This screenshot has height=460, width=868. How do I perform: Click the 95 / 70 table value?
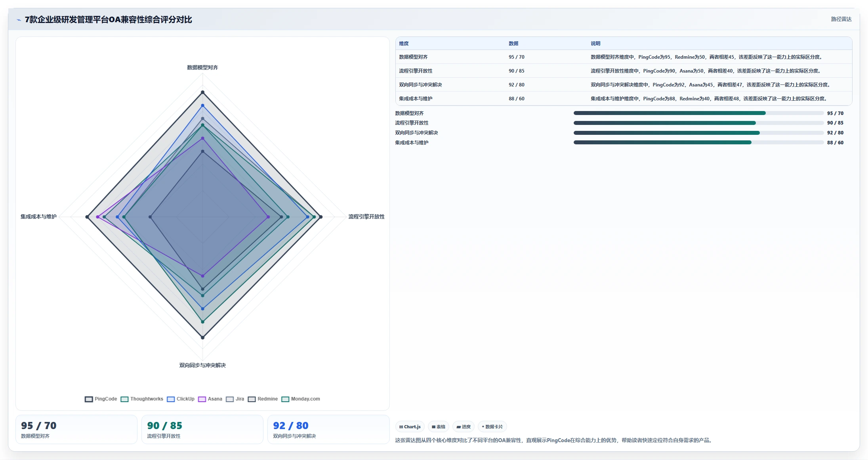[x=517, y=57]
